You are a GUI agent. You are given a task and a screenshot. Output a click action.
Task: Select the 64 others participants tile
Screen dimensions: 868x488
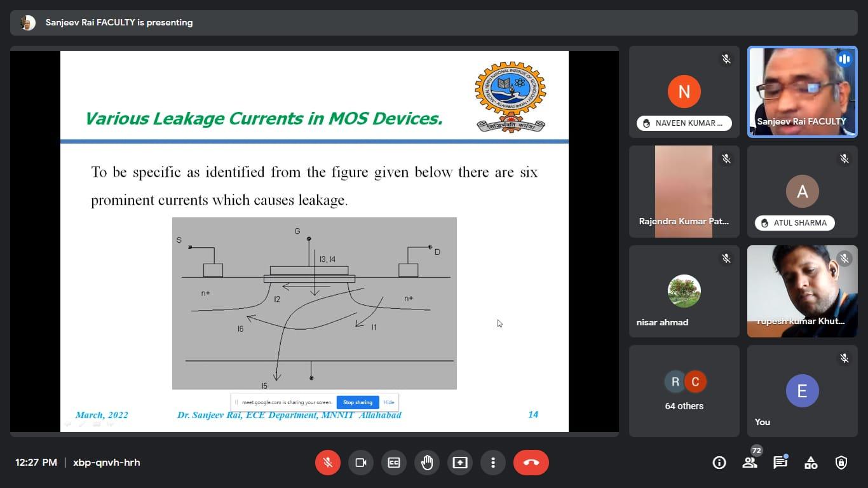684,391
